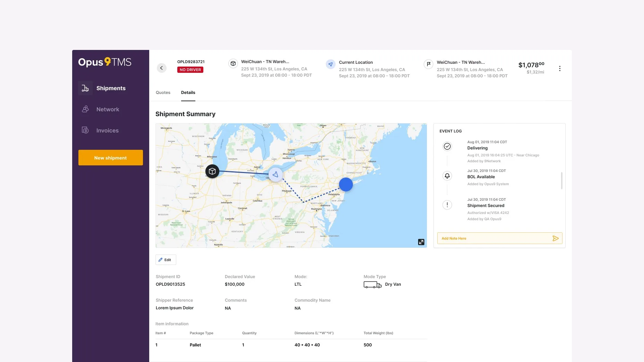Click the Delivering event title

pos(477,148)
